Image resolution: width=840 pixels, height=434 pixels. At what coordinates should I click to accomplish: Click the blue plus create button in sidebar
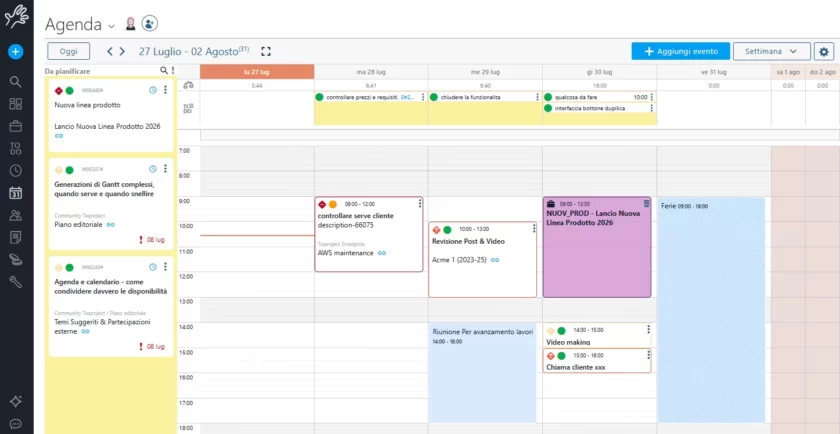[16, 51]
